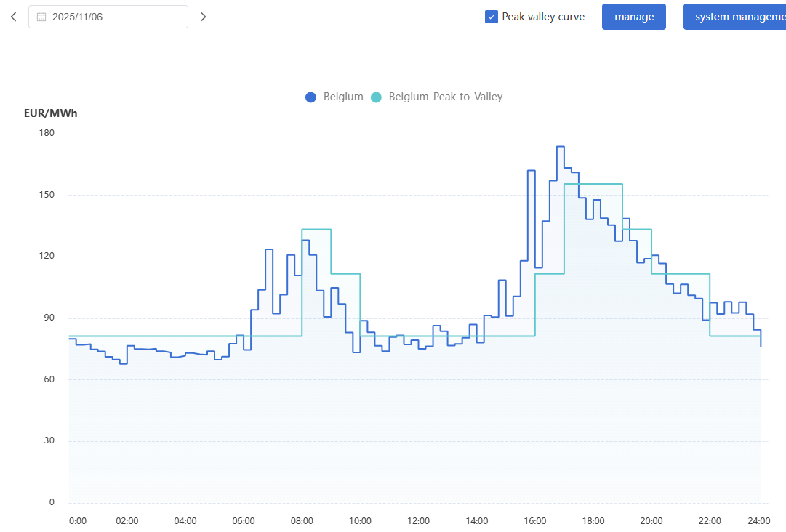
Task: Select the small calendar glyph inside the date picker
Action: point(41,16)
